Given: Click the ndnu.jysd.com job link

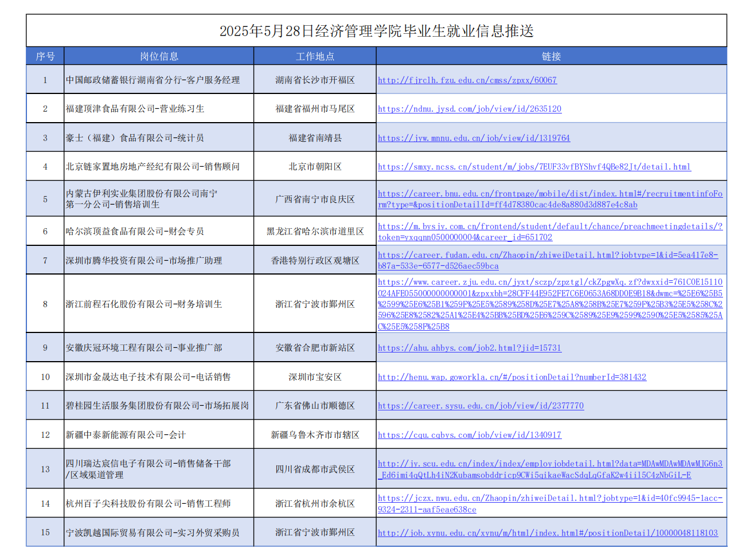Looking at the screenshot, I should pos(469,109).
